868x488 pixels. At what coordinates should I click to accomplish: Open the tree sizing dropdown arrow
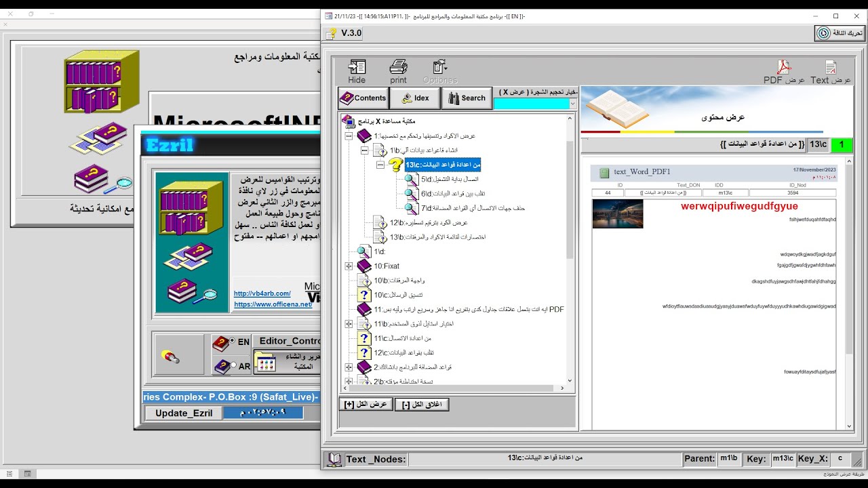573,104
